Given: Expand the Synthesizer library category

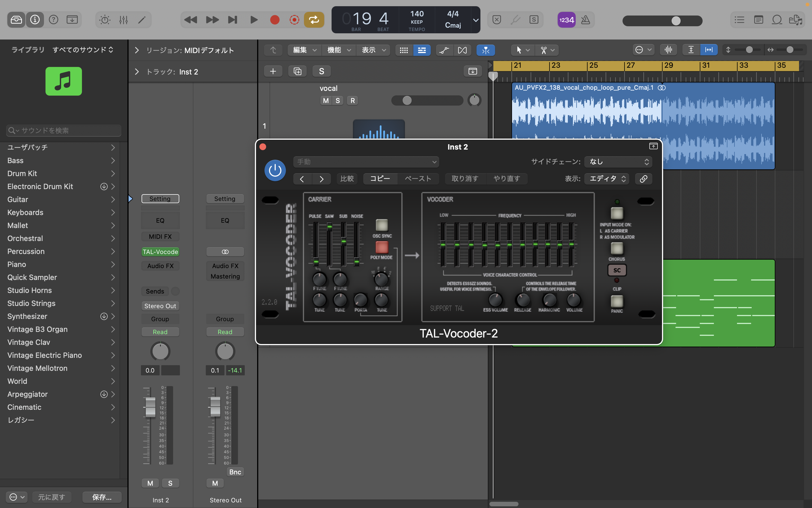Looking at the screenshot, I should click(113, 316).
